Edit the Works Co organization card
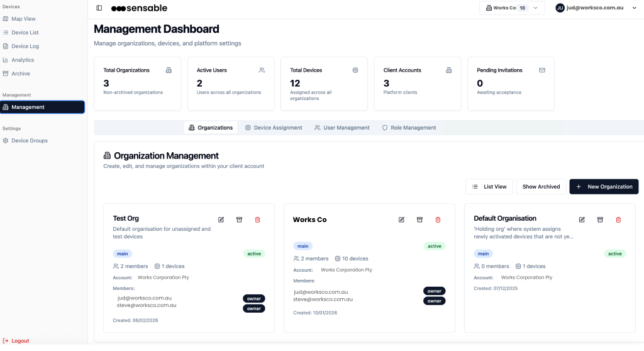This screenshot has height=351, width=644. click(x=401, y=220)
